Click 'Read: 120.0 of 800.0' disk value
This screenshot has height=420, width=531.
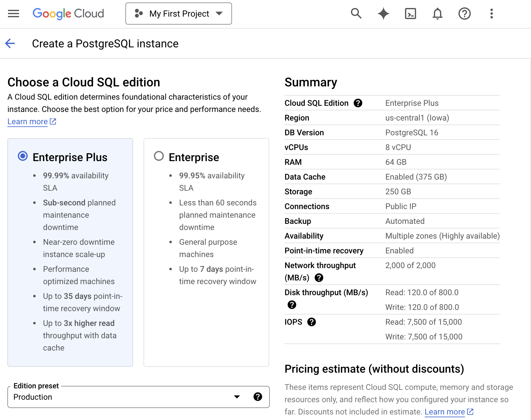(422, 292)
